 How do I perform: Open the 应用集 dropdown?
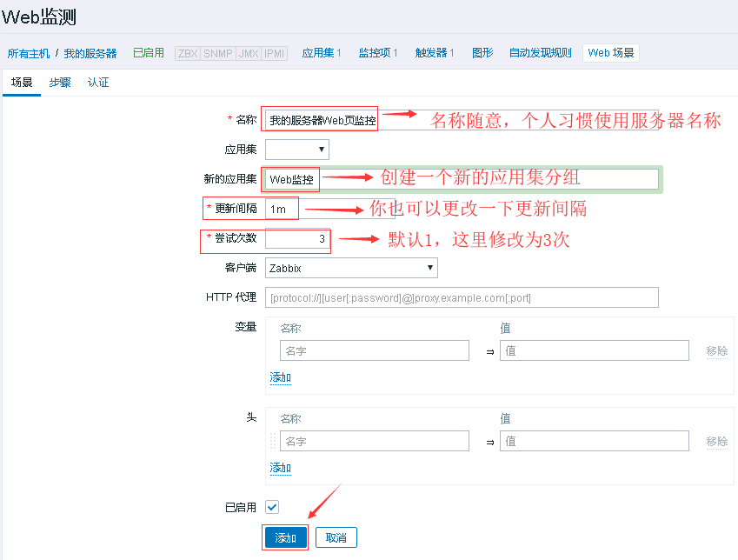pyautogui.click(x=297, y=150)
